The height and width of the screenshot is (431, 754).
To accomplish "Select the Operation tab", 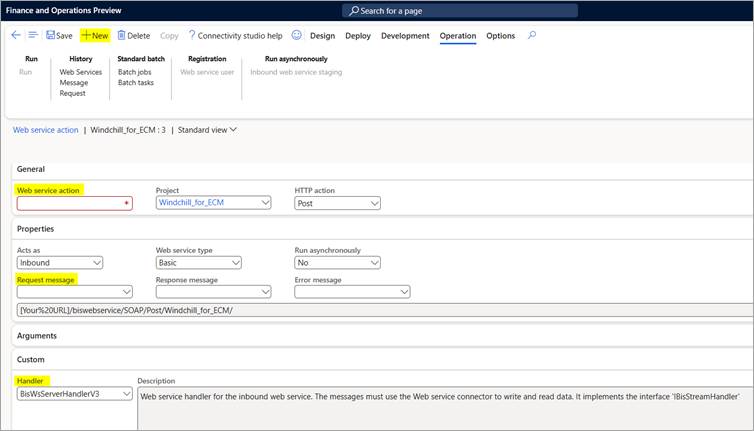I will 458,36.
